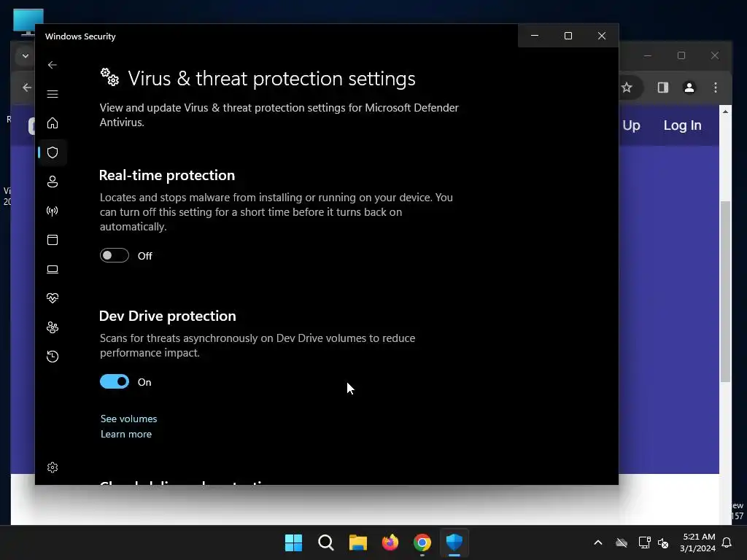Open the Home section in sidebar
The height and width of the screenshot is (560, 747).
[53, 123]
